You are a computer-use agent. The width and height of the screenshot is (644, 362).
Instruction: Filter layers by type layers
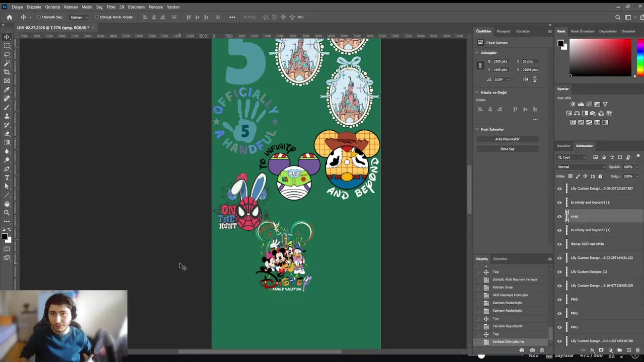click(612, 157)
